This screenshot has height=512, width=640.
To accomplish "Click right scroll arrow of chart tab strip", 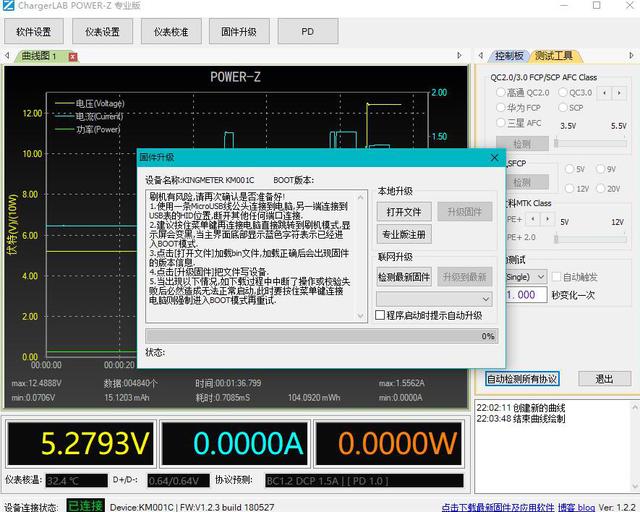I will click(459, 56).
